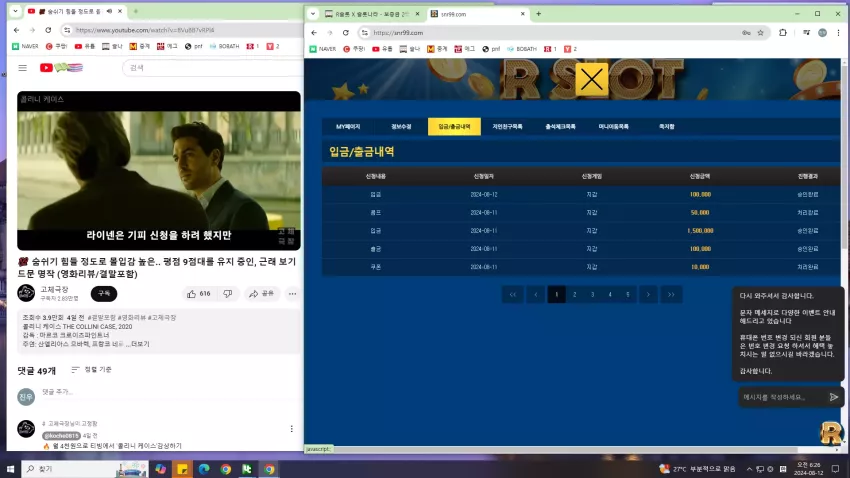Open the notification center icon
Image resolution: width=850 pixels, height=478 pixels.
click(835, 469)
